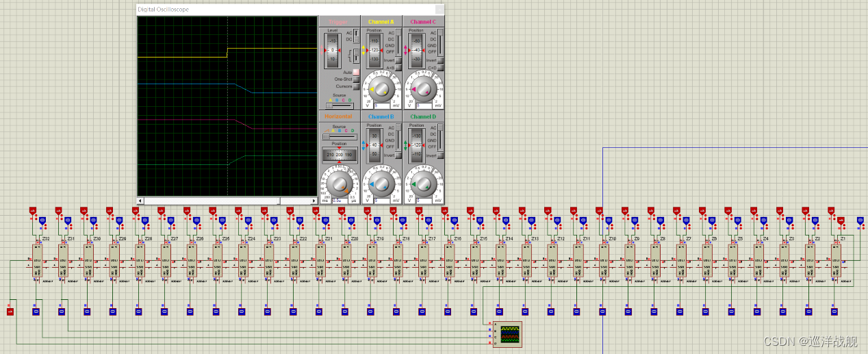Click the Channel B Position thumbwheel

374,145
